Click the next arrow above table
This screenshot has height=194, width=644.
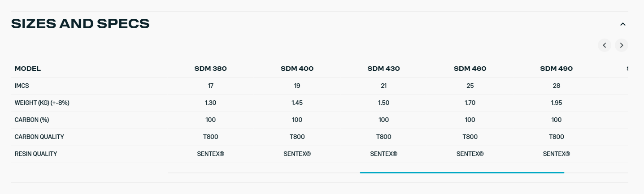[621, 45]
